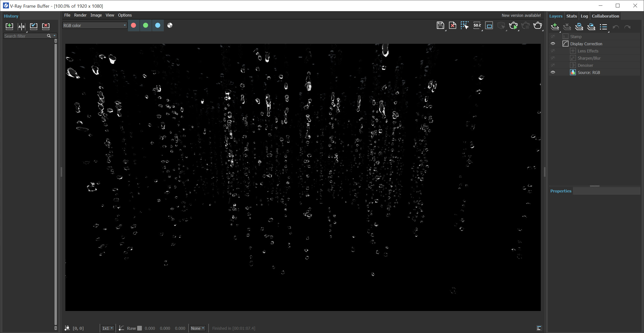Switch to the Stats tab
The height and width of the screenshot is (333, 644).
(571, 16)
